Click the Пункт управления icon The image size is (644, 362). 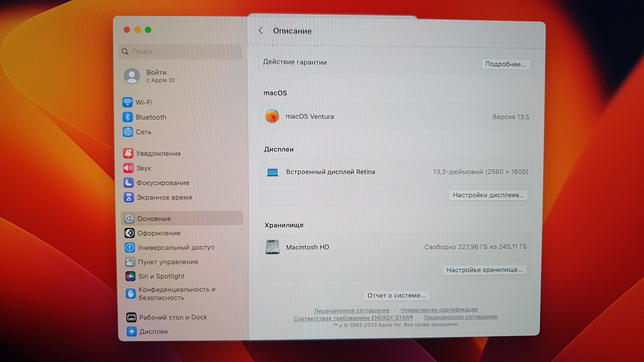click(x=130, y=262)
